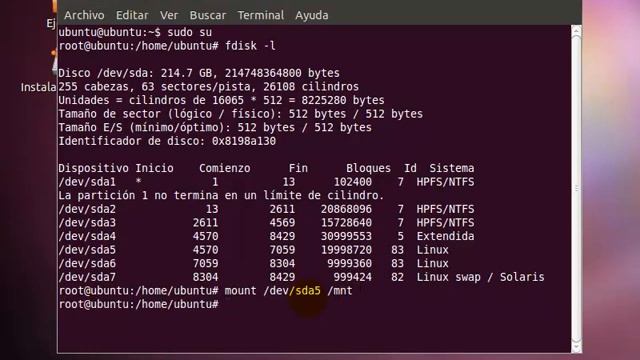Click the block count 20868096
The height and width of the screenshot is (360, 640).
click(x=346, y=209)
